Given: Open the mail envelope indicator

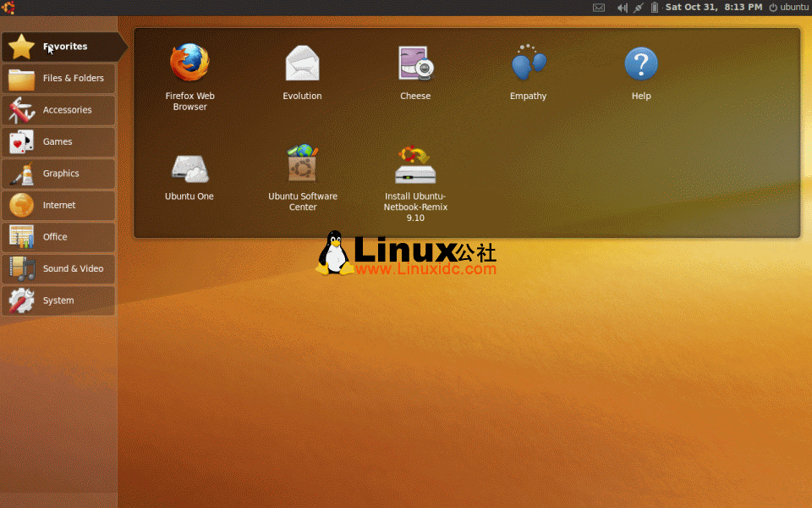Looking at the screenshot, I should pos(599,8).
